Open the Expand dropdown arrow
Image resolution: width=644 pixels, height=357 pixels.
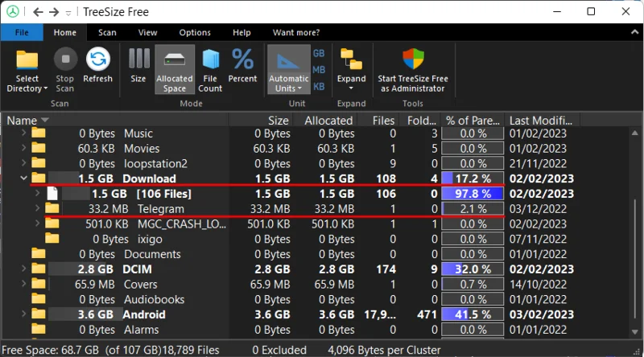tap(351, 88)
